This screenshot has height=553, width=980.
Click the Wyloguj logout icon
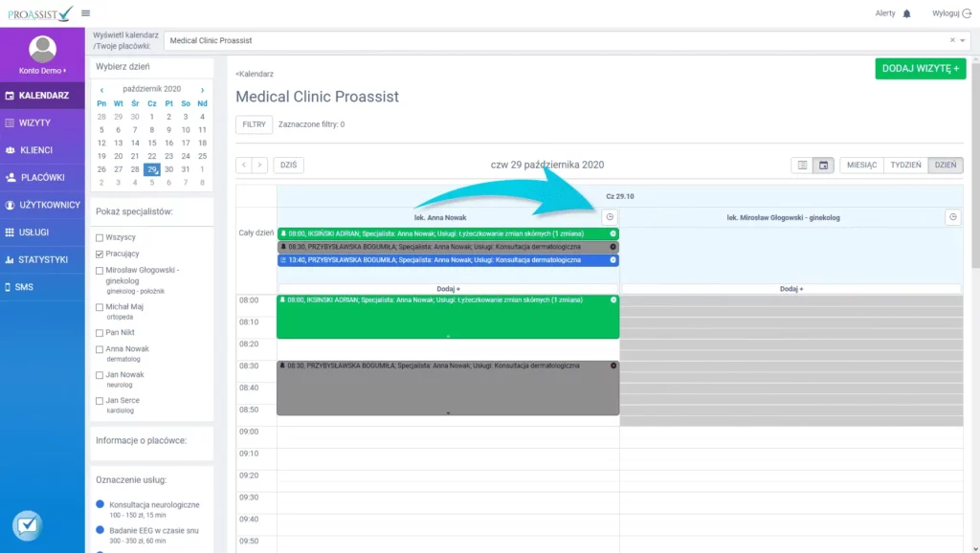[965, 13]
